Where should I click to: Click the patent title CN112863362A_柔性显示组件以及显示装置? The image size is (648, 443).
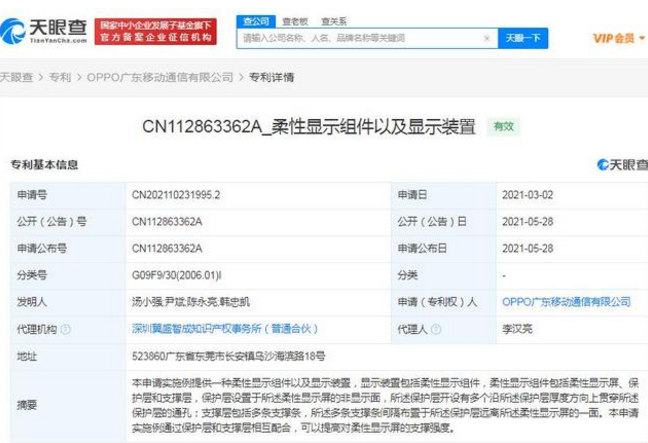tap(309, 127)
